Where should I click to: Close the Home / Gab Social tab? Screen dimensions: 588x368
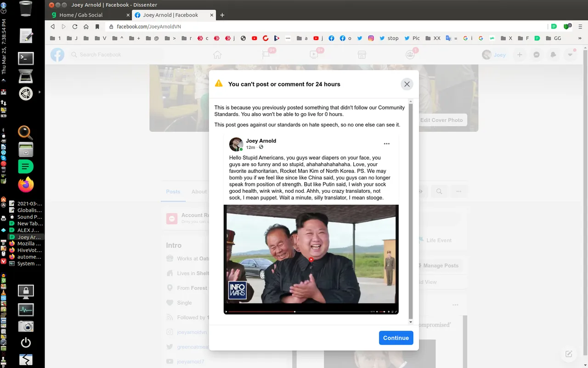point(127,15)
